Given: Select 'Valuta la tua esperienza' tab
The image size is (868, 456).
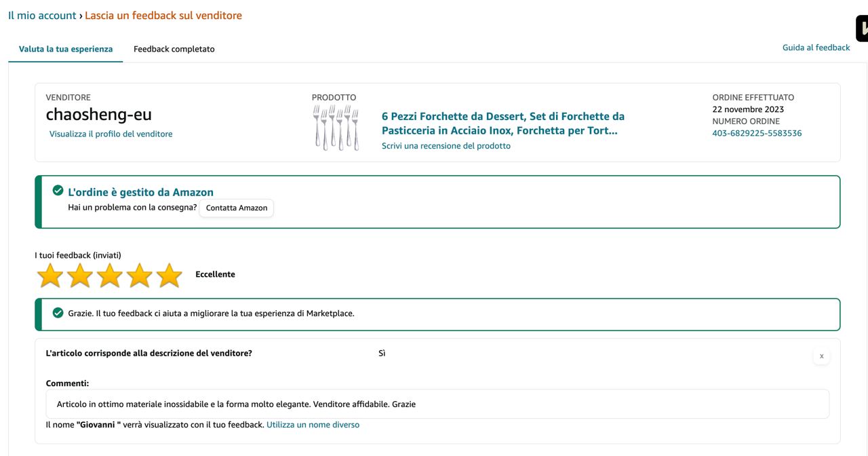Looking at the screenshot, I should [66, 49].
